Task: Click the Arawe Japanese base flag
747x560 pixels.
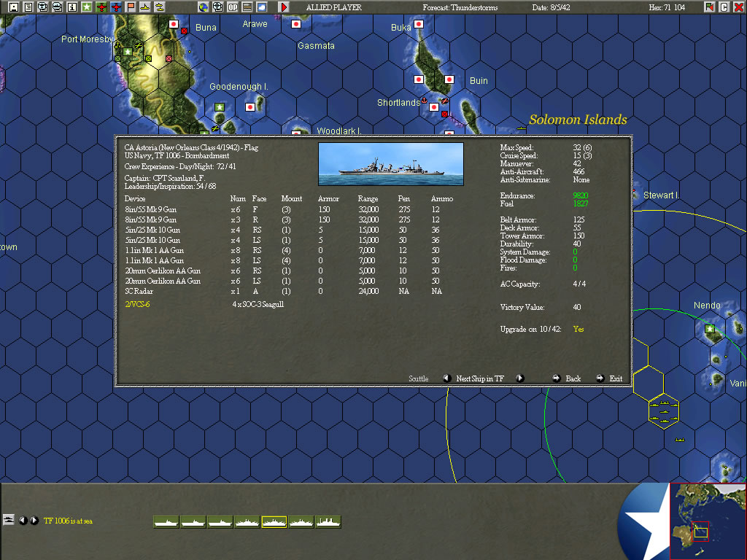Action: click(x=296, y=24)
